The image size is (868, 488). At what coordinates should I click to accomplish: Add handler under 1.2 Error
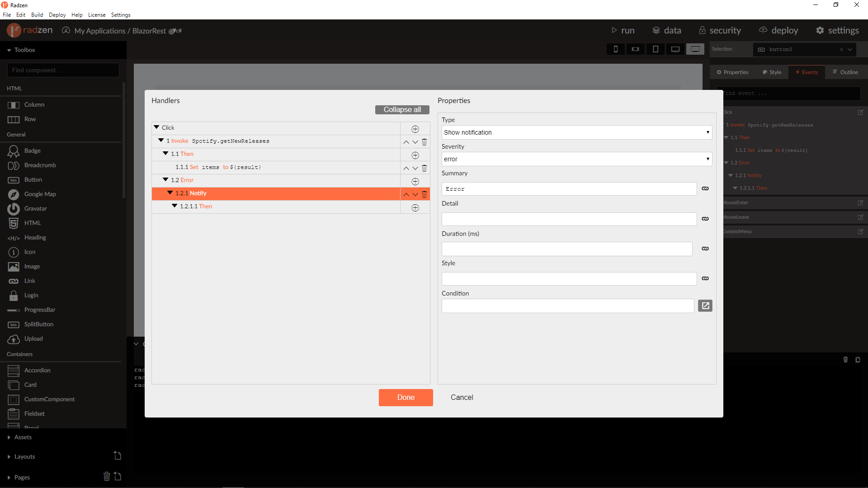tap(415, 182)
